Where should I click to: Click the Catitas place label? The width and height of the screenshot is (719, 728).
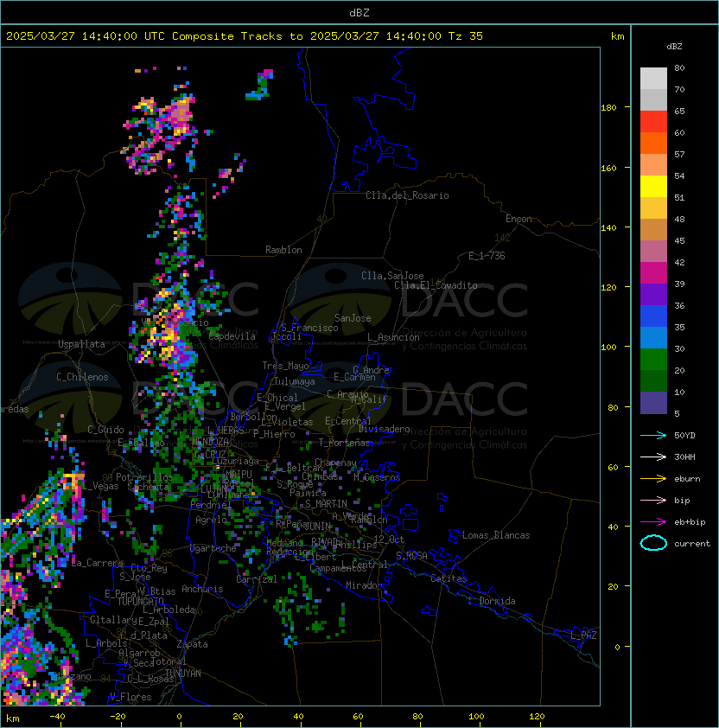click(x=449, y=578)
